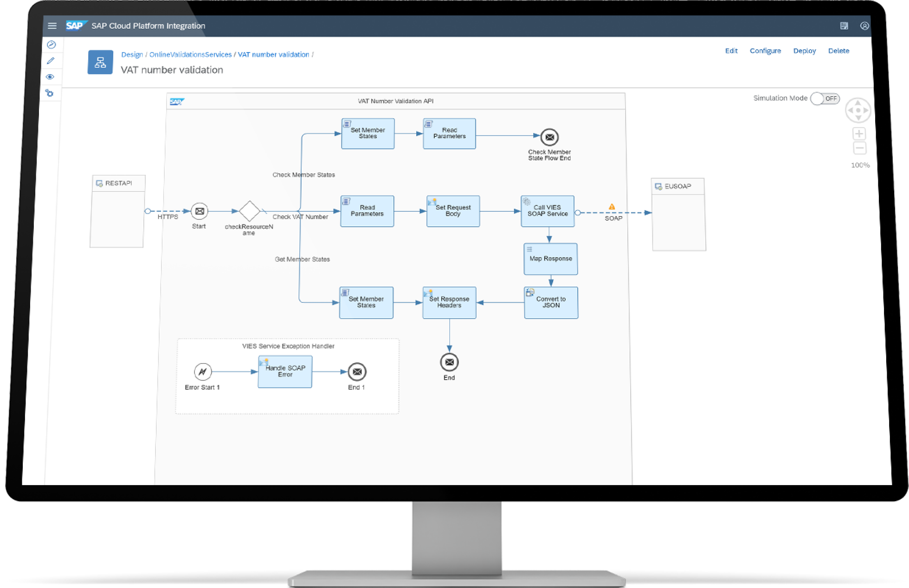
Task: Click the notifications icon in header
Action: [844, 26]
